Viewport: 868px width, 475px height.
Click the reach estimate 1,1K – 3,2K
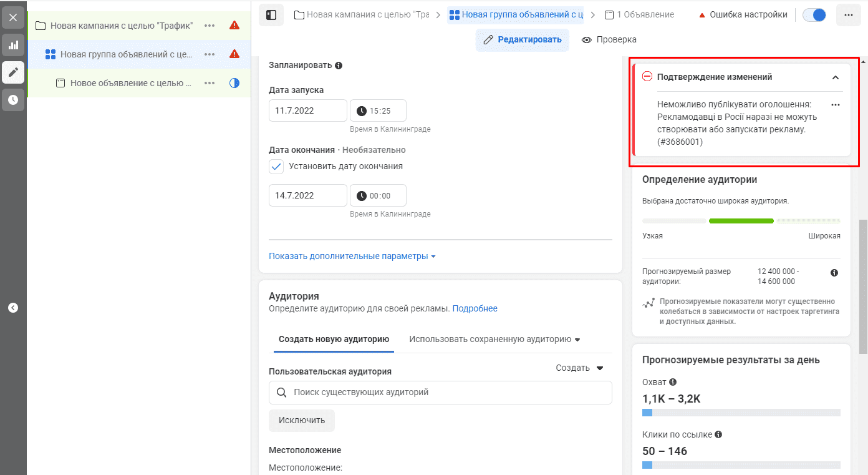pos(672,399)
